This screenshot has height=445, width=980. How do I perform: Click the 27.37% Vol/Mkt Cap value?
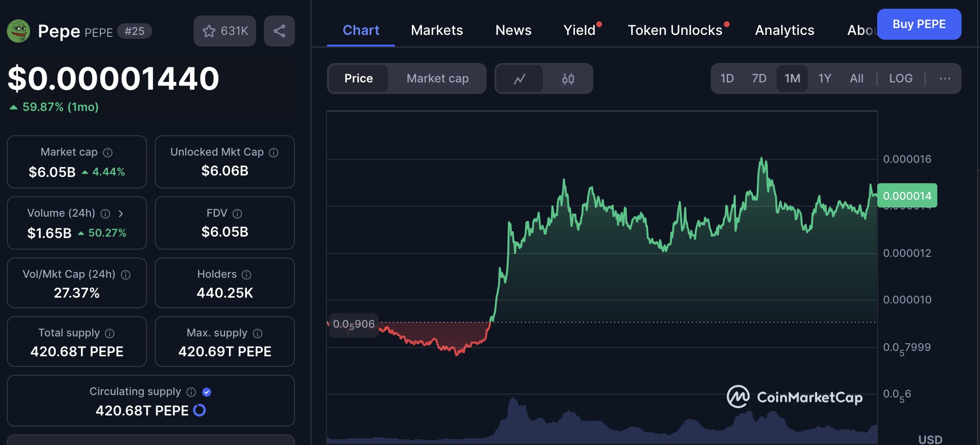click(77, 293)
